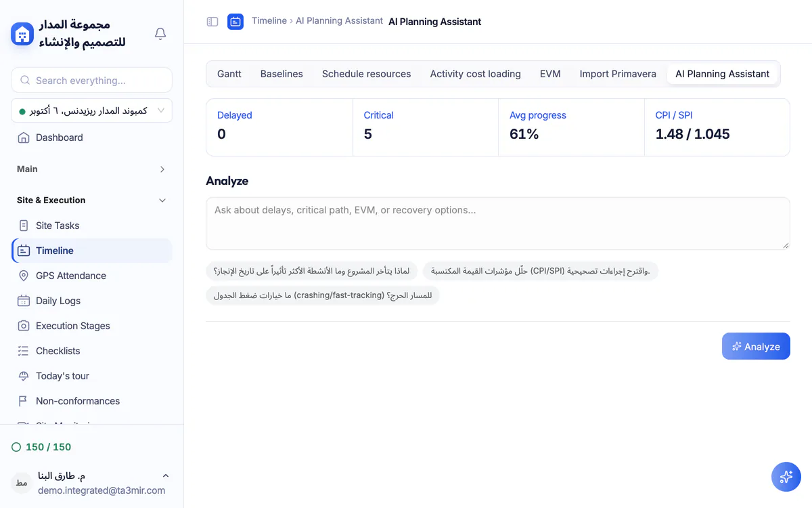812x508 pixels.
Task: Open notifications bell icon
Action: point(160,34)
